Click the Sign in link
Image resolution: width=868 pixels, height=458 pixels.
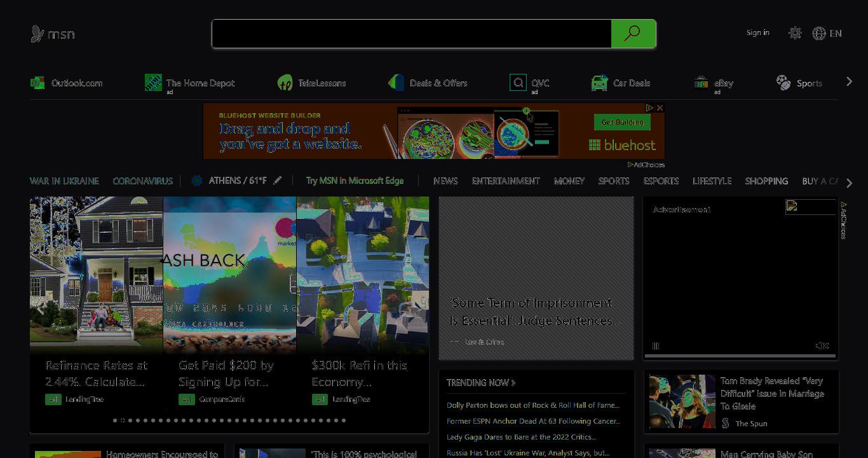click(x=758, y=32)
